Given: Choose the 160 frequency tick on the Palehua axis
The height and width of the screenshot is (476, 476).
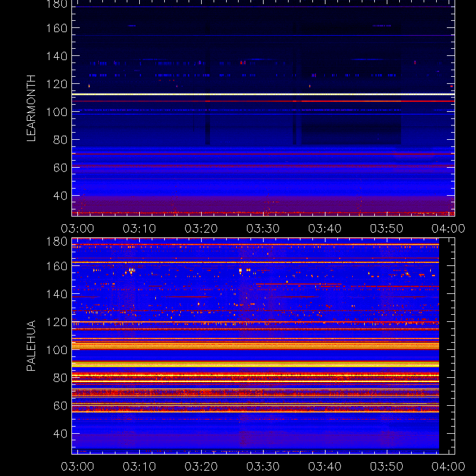Looking at the screenshot, I should (x=57, y=266).
